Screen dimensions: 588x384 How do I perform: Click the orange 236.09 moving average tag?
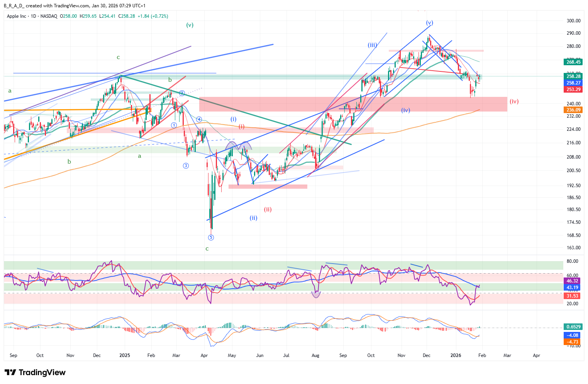[x=573, y=110]
